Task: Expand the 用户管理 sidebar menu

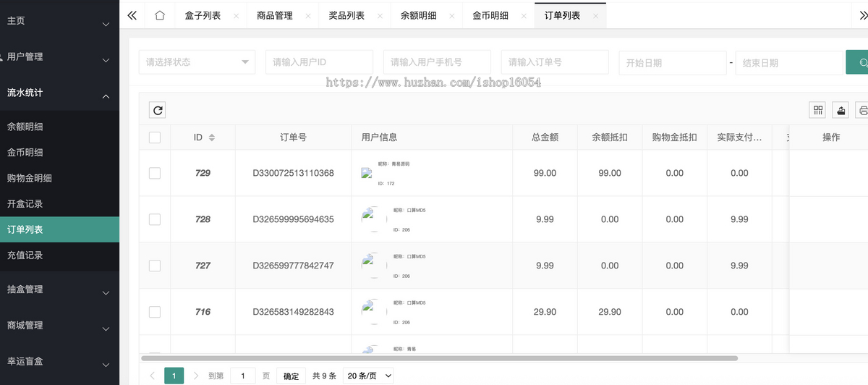Action: pos(59,57)
